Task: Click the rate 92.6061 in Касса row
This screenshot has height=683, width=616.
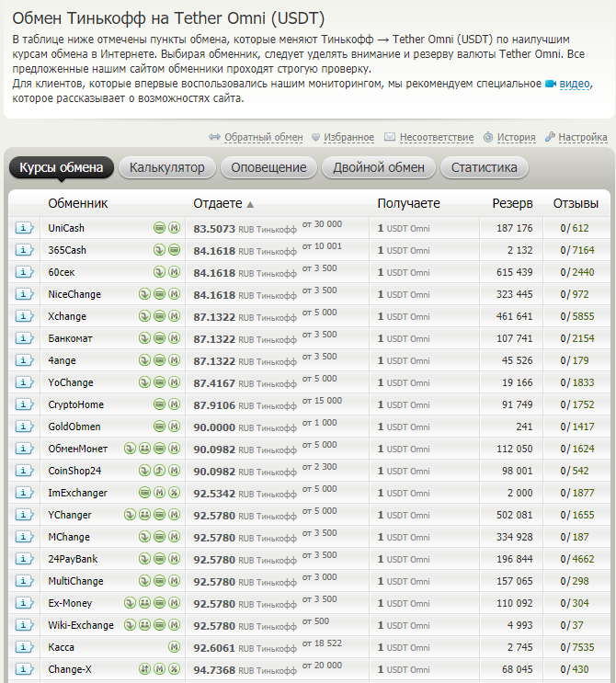Action: [214, 648]
